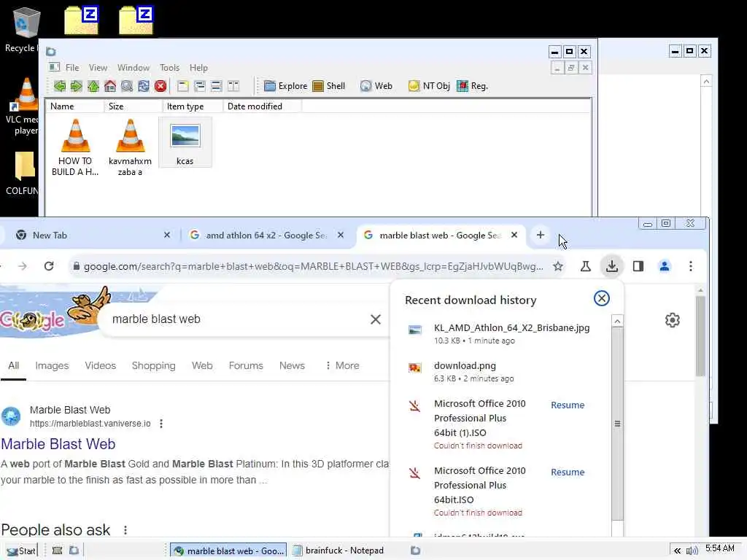Go forward with the green right arrow
Screen dimensions: 747x560
[x=76, y=86]
